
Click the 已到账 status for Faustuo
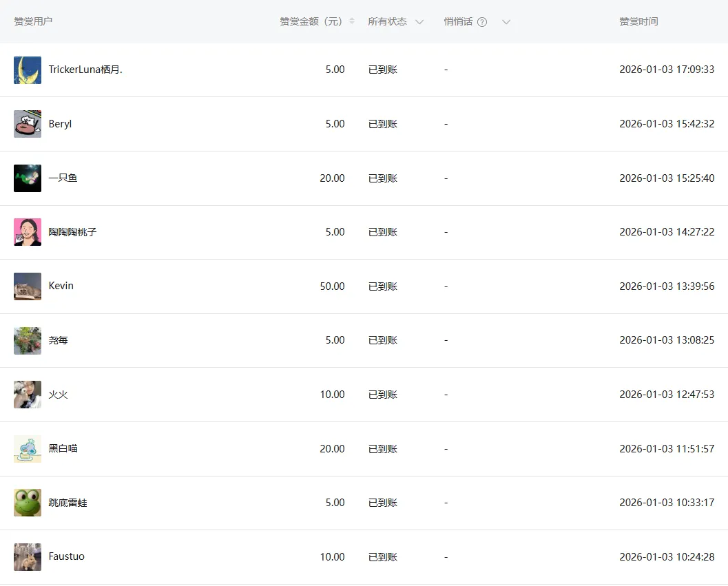point(382,557)
